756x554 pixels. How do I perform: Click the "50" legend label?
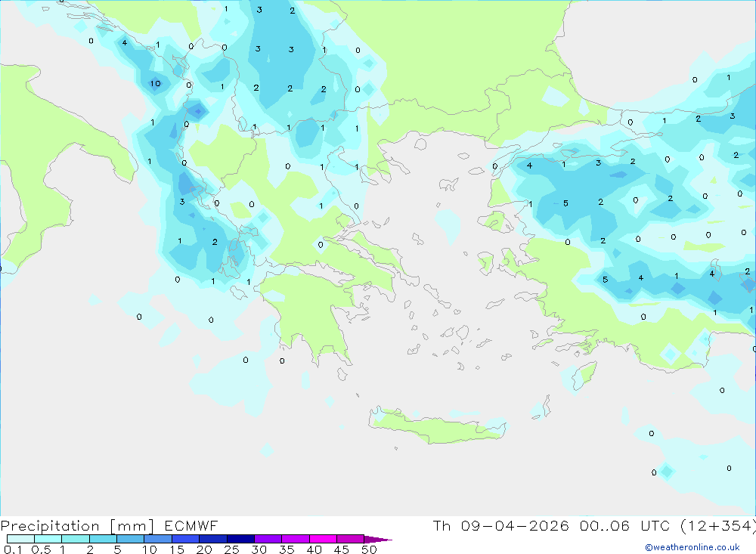point(369,549)
